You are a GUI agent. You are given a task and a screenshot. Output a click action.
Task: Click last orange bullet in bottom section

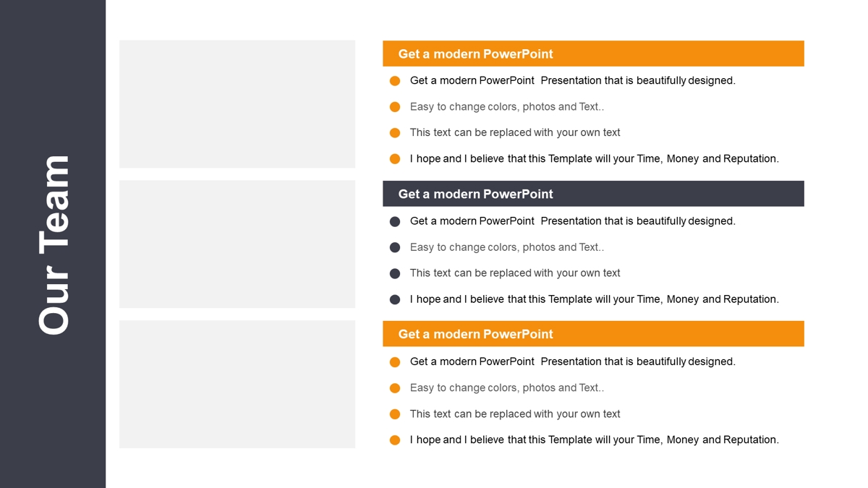pos(395,440)
